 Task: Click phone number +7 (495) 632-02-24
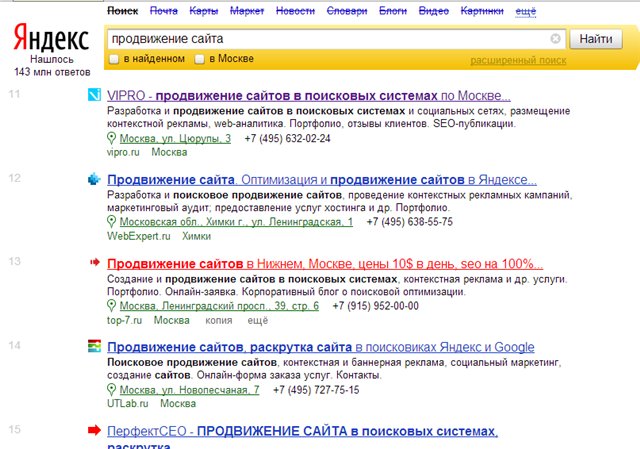pyautogui.click(x=287, y=138)
